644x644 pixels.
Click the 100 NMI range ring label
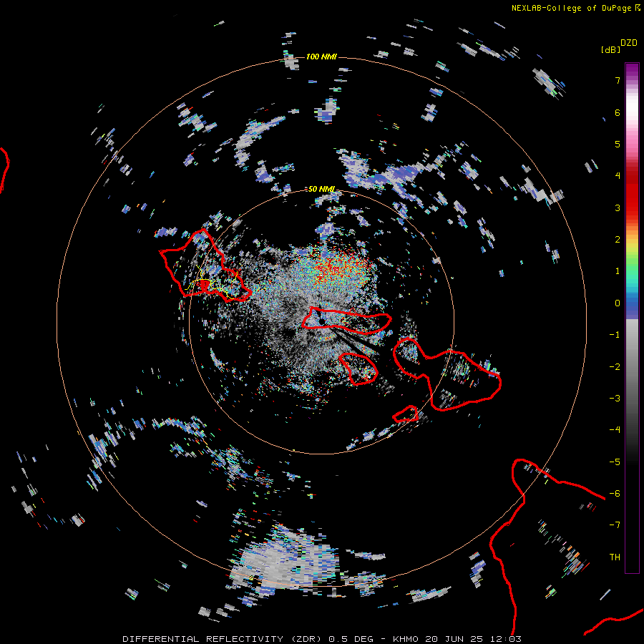coord(321,57)
